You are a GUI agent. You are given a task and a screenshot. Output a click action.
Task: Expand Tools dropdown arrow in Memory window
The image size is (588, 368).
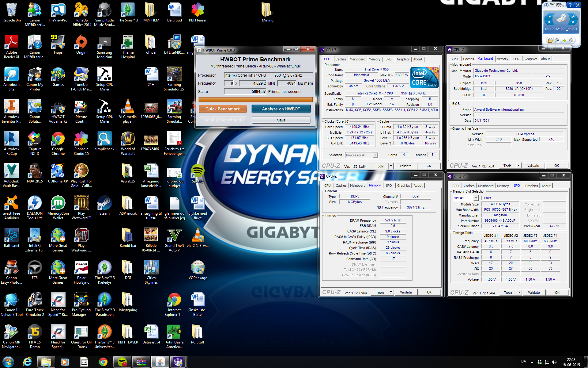click(391, 292)
